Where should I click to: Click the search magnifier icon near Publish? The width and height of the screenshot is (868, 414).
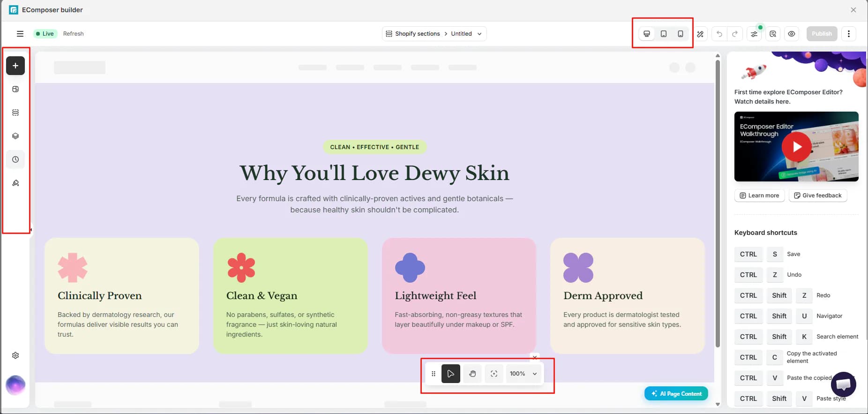click(x=773, y=34)
